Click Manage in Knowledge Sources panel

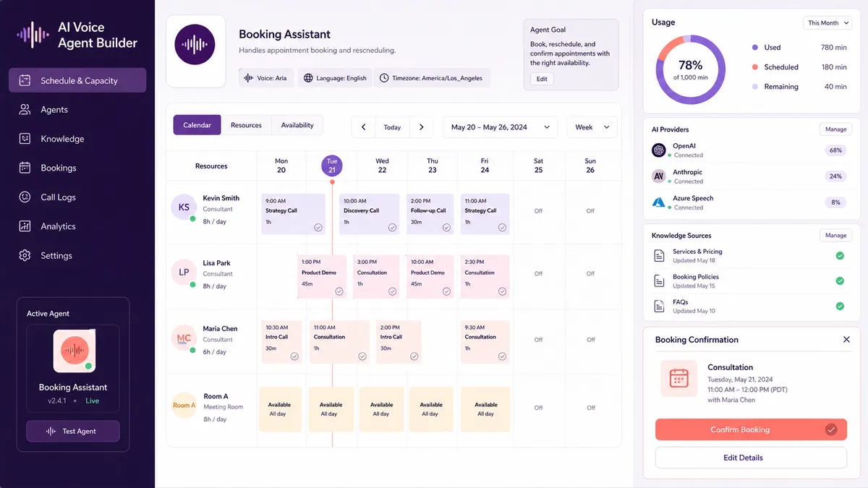coord(835,235)
